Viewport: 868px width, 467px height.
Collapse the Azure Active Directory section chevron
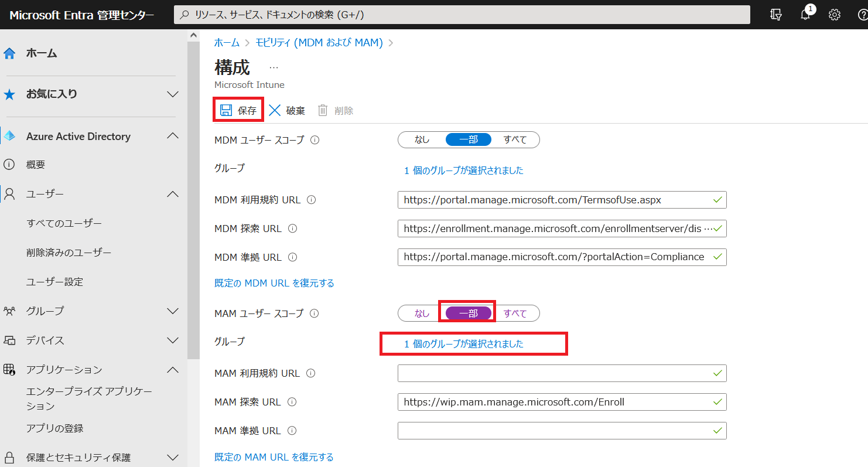coord(173,136)
